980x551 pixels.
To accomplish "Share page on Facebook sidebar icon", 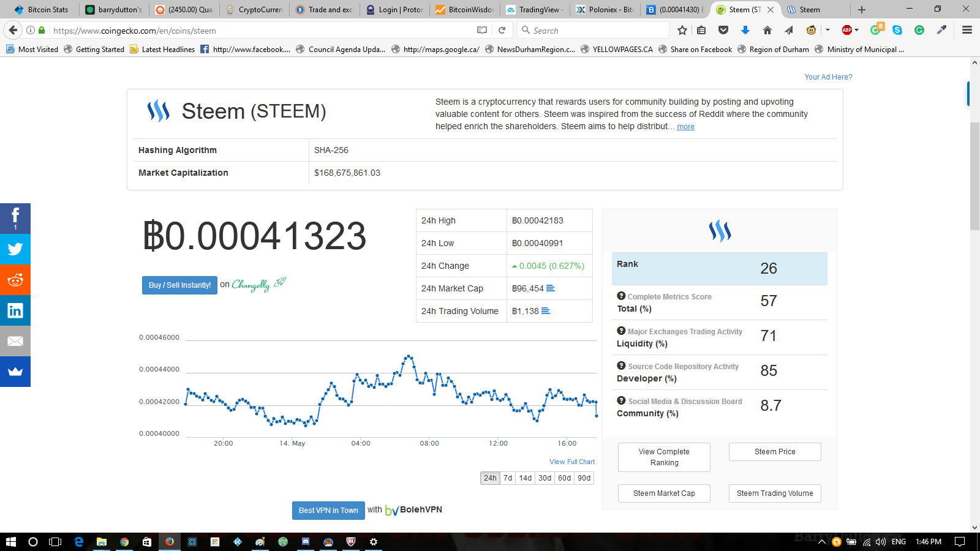I will [x=15, y=219].
